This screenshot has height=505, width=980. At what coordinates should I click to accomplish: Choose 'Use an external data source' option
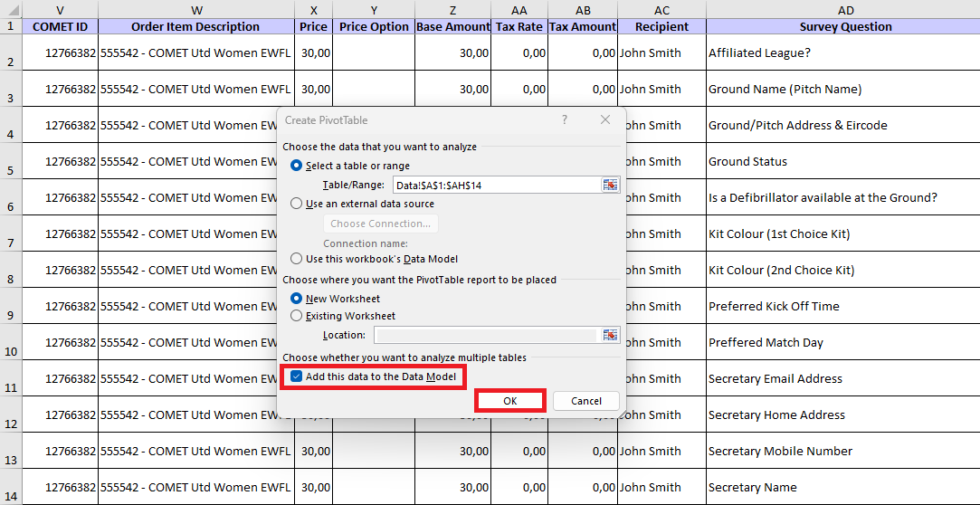pos(297,204)
